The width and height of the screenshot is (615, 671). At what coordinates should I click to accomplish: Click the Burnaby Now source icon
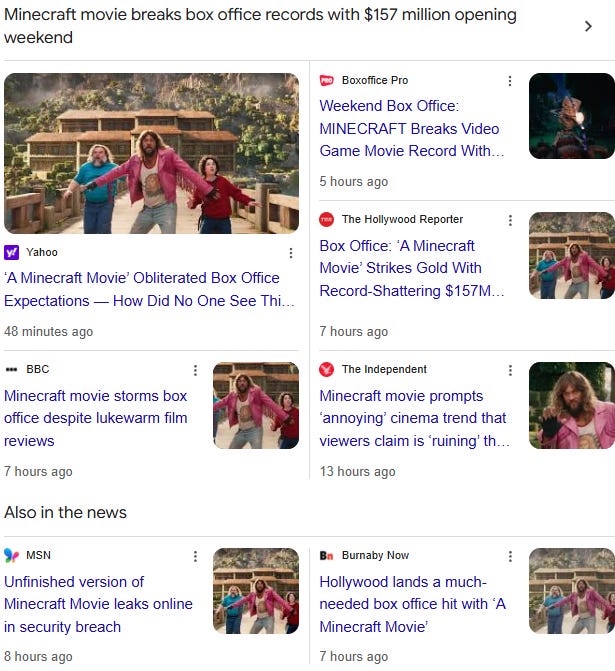coord(327,555)
